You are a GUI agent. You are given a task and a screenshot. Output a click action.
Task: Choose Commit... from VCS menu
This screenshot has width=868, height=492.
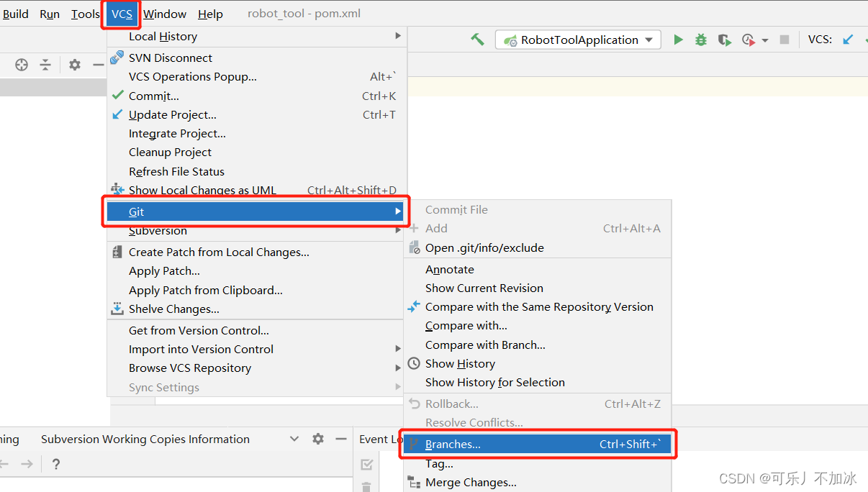257,96
